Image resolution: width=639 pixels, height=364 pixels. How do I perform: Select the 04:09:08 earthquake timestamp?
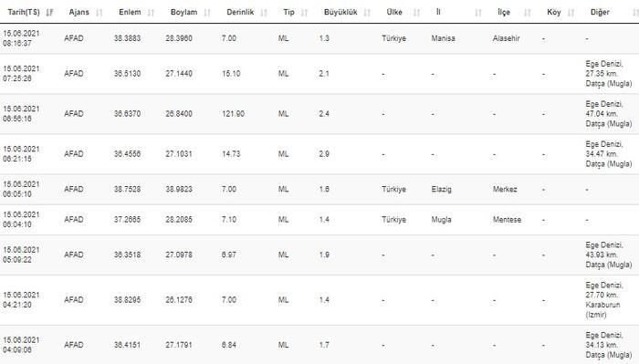point(17,349)
